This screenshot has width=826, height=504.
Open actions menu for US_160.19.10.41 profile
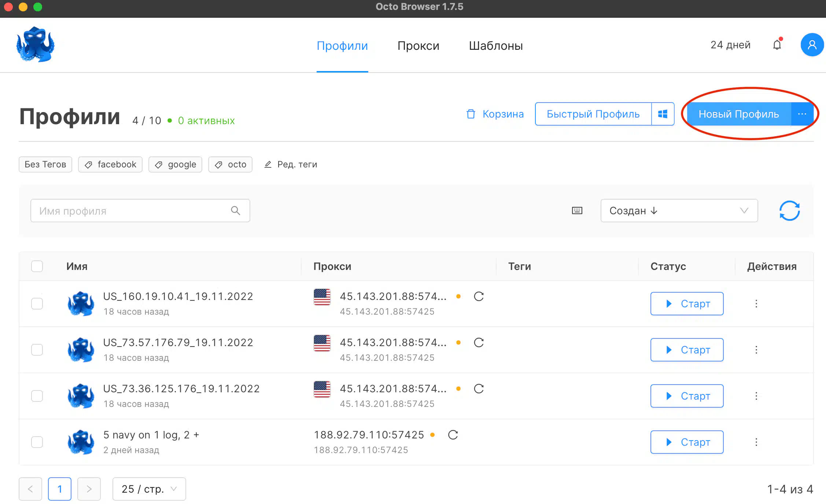click(x=756, y=304)
